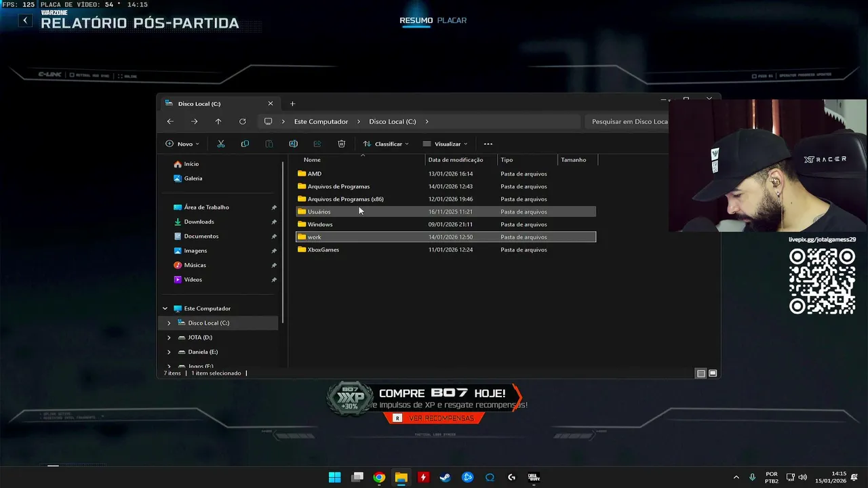This screenshot has height=488, width=868.
Task: Click the forward navigation arrow
Action: 195,121
